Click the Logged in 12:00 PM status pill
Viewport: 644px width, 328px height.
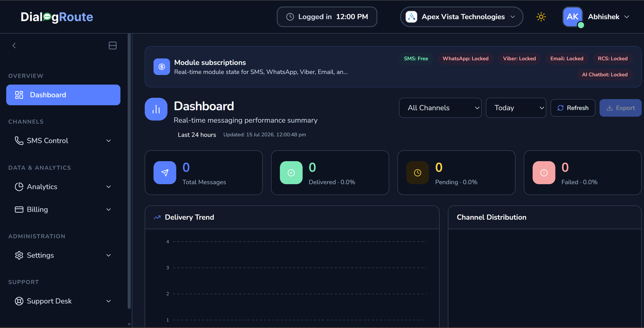[327, 17]
